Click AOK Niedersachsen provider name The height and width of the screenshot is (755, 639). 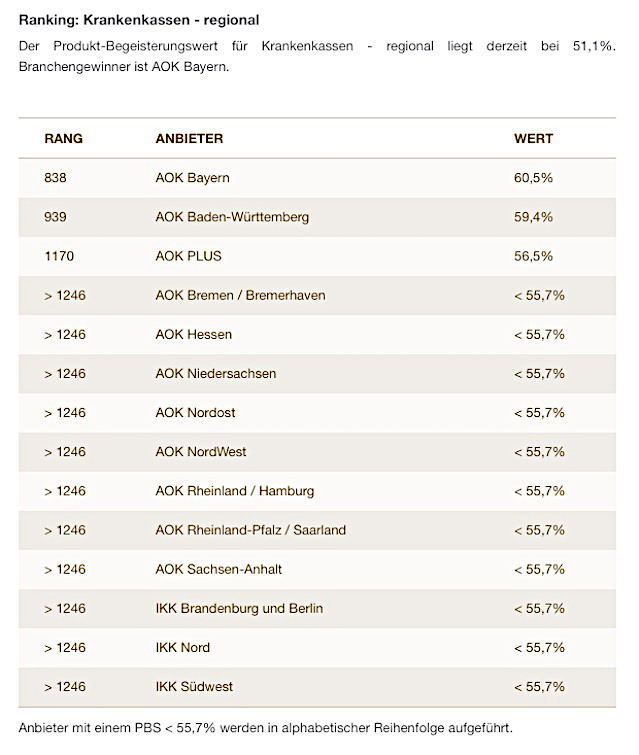[x=215, y=373]
